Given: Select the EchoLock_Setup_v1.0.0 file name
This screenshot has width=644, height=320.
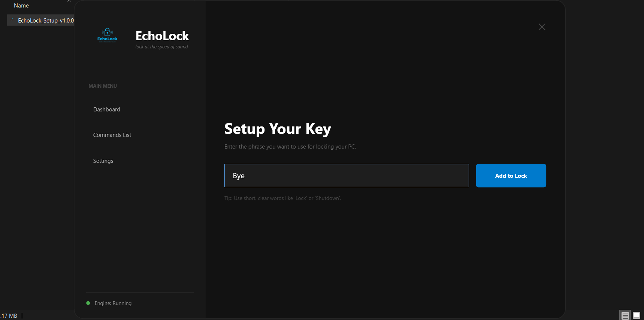Looking at the screenshot, I should pyautogui.click(x=46, y=21).
